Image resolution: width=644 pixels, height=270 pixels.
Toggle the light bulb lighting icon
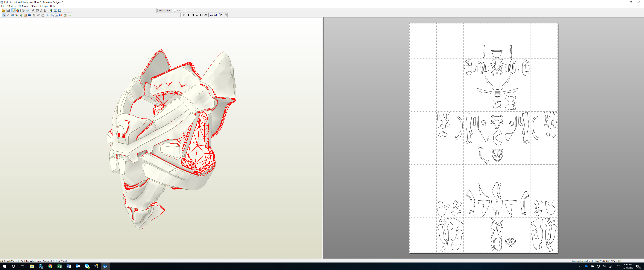13,10
